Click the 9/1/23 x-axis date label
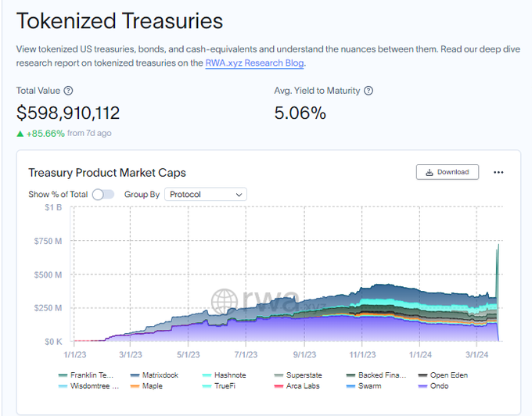Screen dimensions: 532x416 tap(304, 355)
